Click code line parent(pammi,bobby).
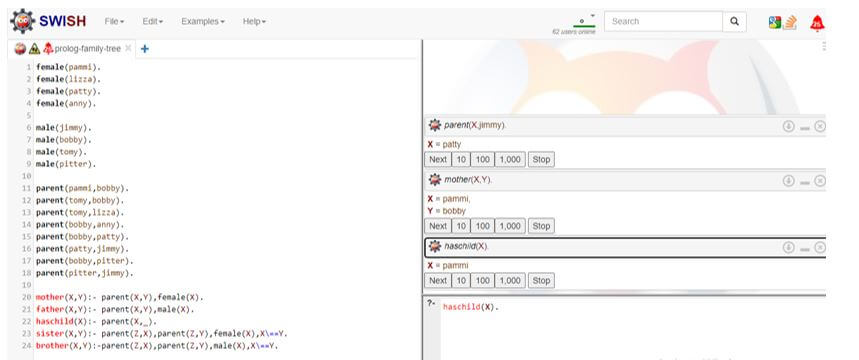Viewport: 859px width, 360px height. tap(82, 188)
